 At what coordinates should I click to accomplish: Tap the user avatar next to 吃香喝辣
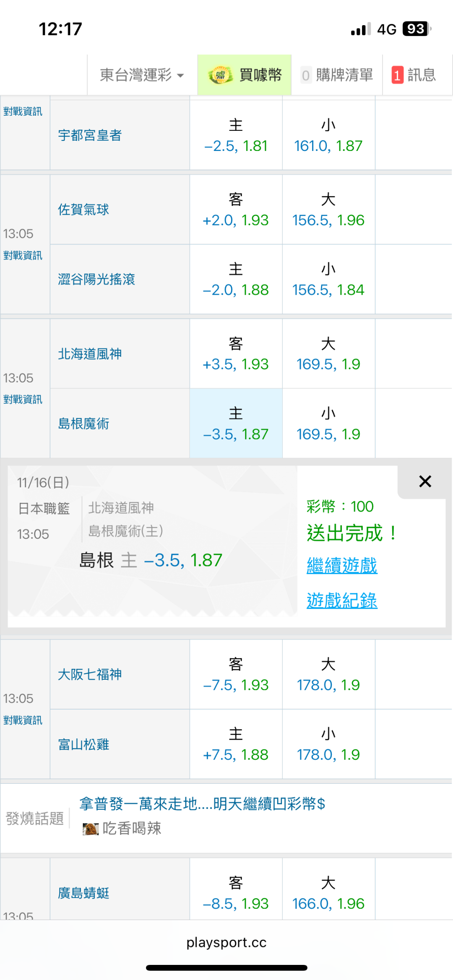click(90, 829)
